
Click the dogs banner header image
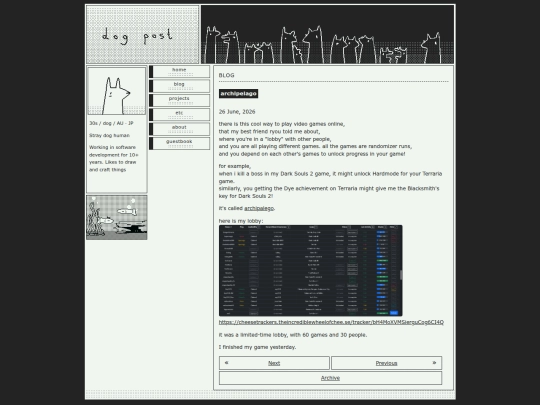point(328,34)
